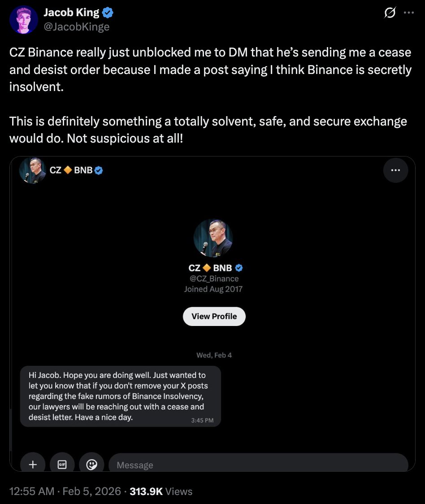Click the small CZ avatar in DM header
This screenshot has height=504, width=425.
33,170
